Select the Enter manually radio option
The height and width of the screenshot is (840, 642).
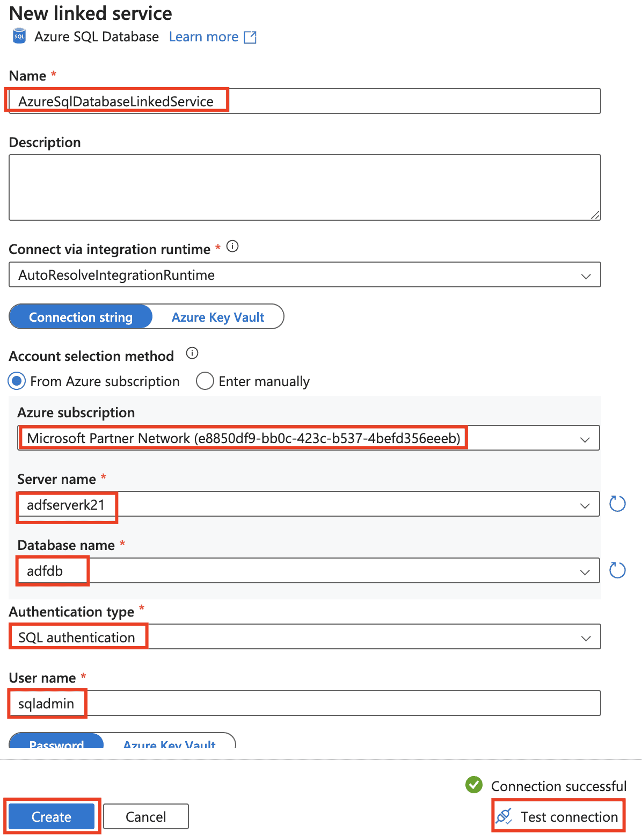point(205,381)
